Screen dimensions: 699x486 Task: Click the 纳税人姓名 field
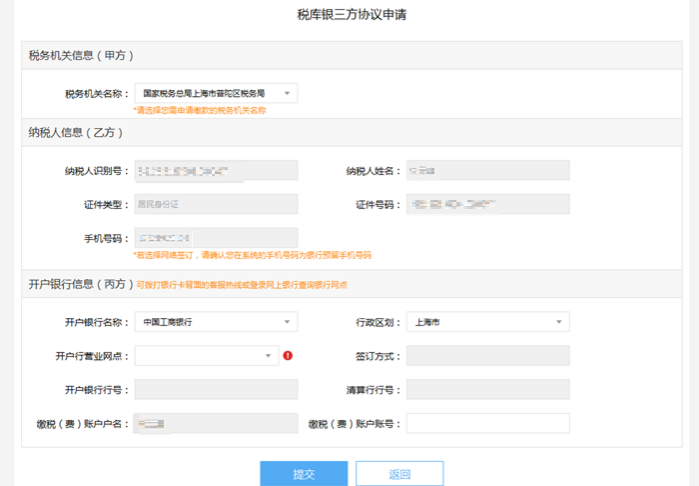click(x=488, y=171)
